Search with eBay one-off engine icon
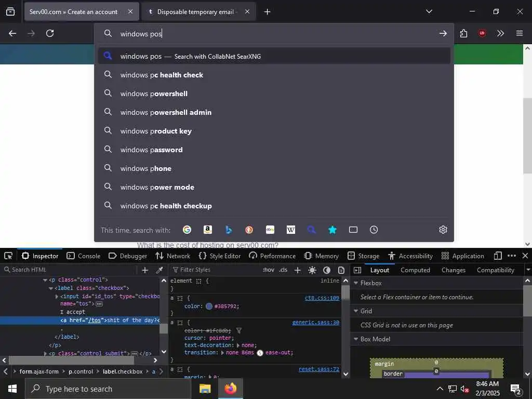The image size is (532, 399). (x=270, y=230)
